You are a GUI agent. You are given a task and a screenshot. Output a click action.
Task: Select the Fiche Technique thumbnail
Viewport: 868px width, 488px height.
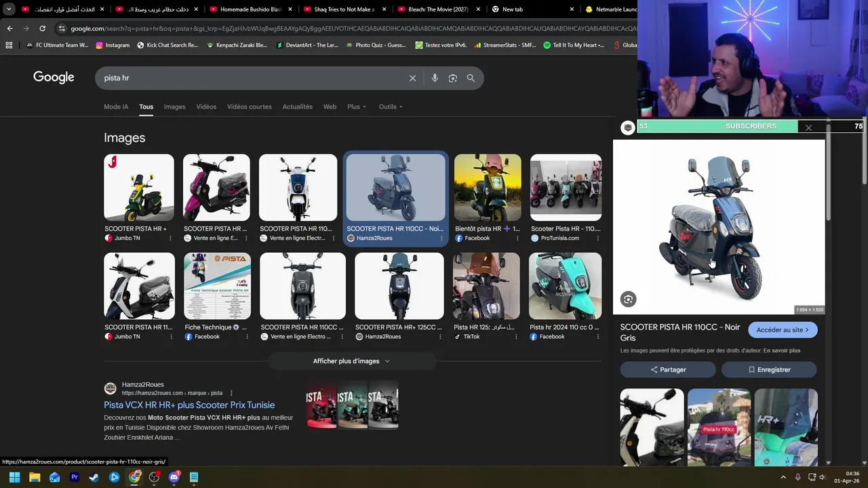pos(217,286)
